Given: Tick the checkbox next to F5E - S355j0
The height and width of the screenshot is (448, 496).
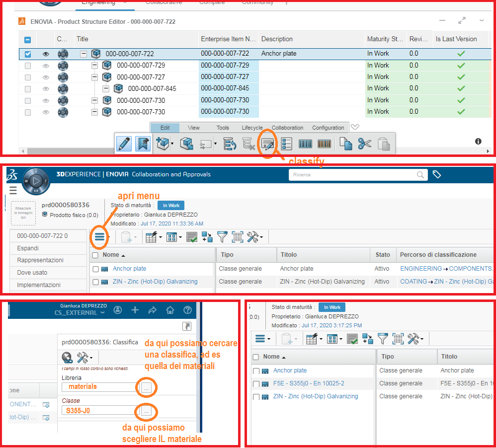Looking at the screenshot, I should pos(256,384).
